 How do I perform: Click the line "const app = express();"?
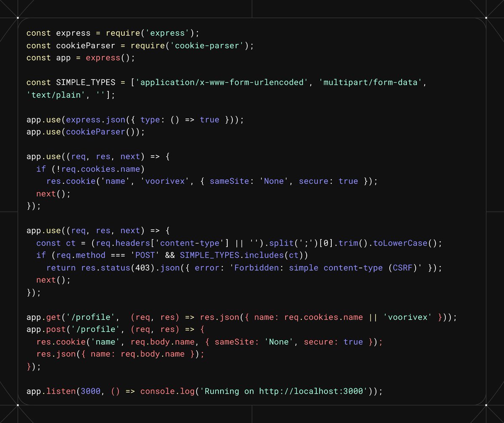81,58
